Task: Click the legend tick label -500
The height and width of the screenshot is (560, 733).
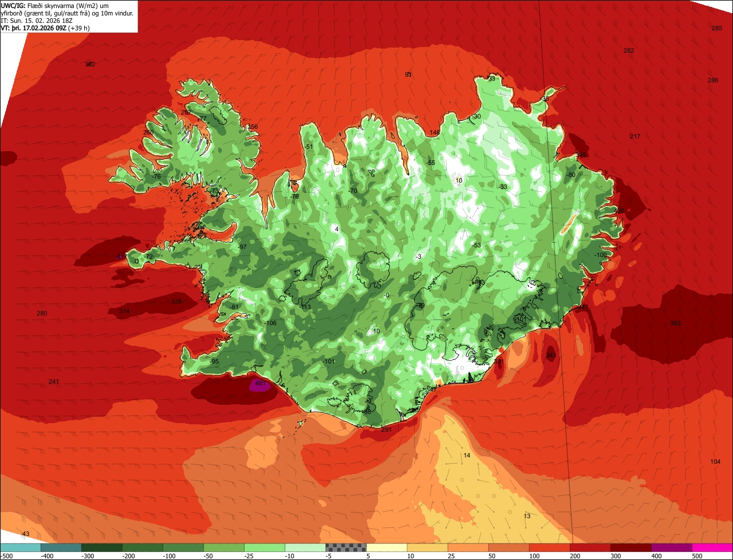Action: coord(7,555)
